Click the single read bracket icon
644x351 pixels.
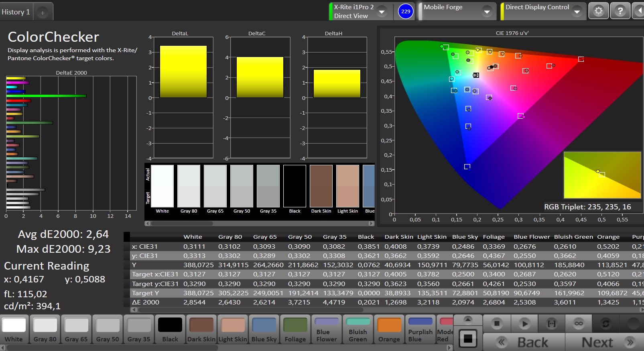(552, 324)
